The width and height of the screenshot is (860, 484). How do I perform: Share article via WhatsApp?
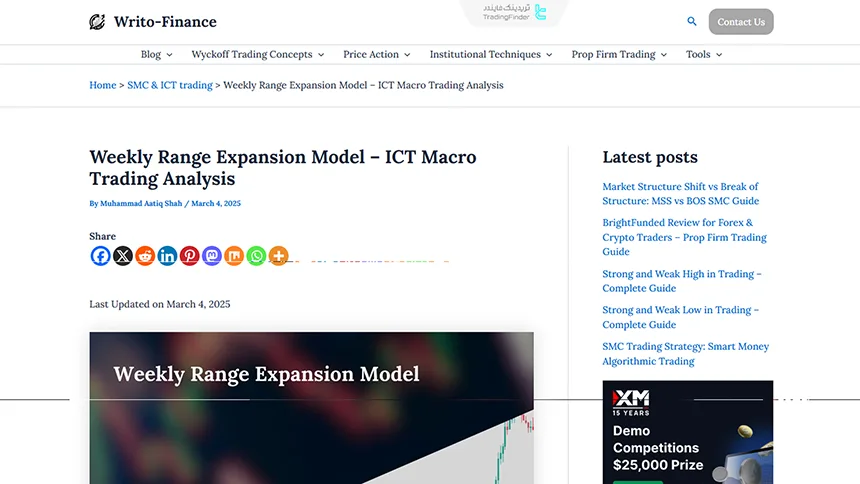pyautogui.click(x=256, y=256)
